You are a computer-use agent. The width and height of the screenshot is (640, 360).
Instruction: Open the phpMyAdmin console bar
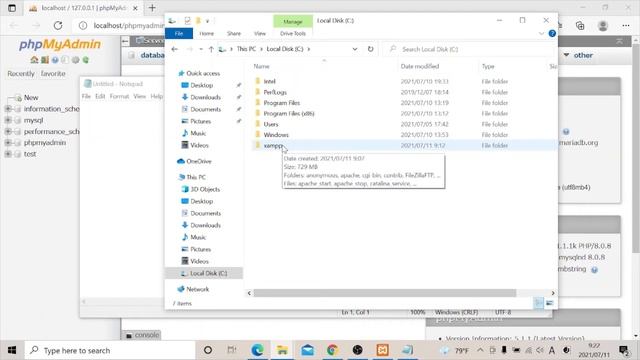tap(142, 335)
